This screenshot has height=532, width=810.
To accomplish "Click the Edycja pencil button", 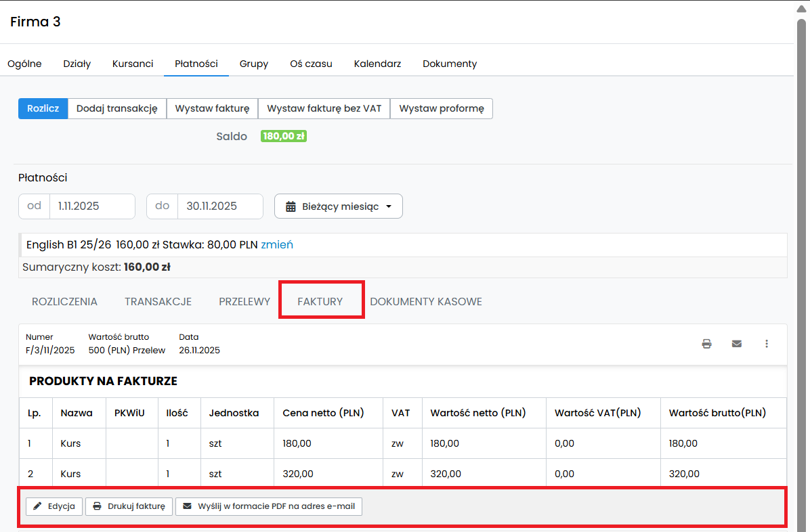I will point(54,506).
